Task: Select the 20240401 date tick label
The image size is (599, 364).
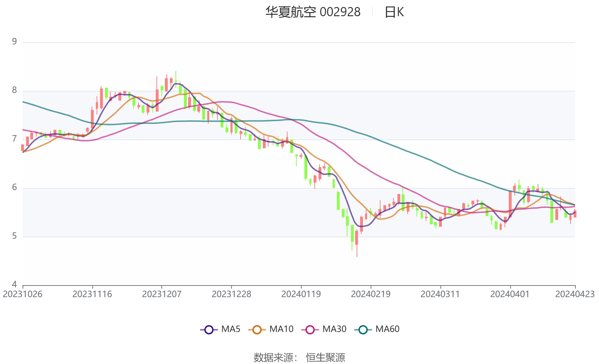Action: click(x=510, y=294)
